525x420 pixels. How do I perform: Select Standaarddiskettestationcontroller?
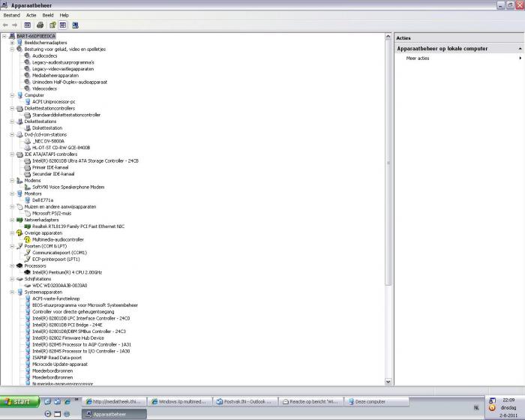point(66,115)
